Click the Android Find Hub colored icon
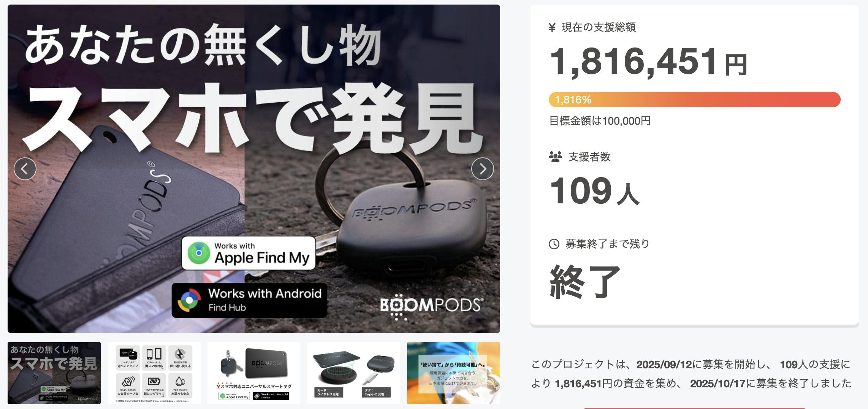This screenshot has width=868, height=409. 189,300
